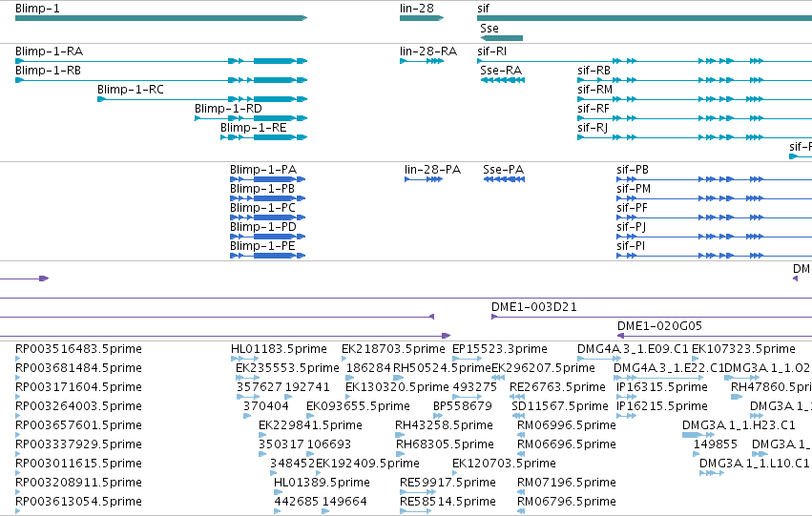Click EST RP003208911.5prime
Viewport: 812px width, 516px height.
click(78, 483)
